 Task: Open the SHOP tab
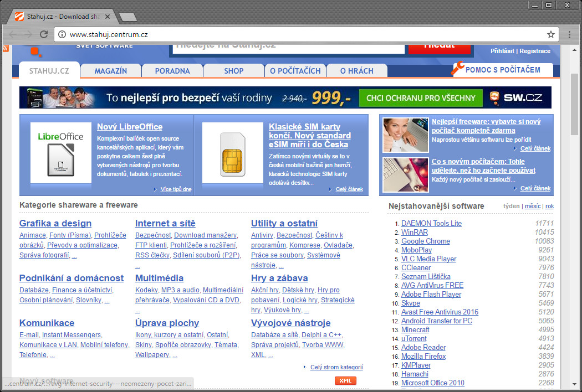point(234,71)
